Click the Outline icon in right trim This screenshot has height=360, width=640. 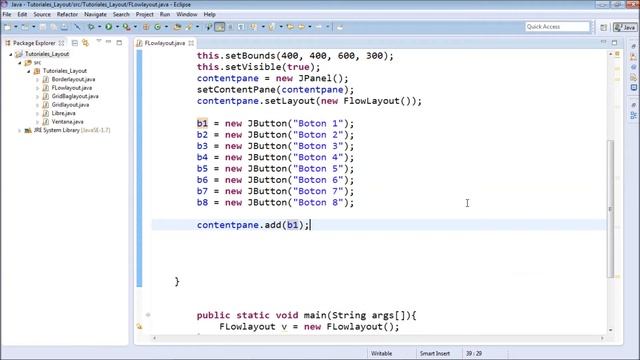point(633,116)
